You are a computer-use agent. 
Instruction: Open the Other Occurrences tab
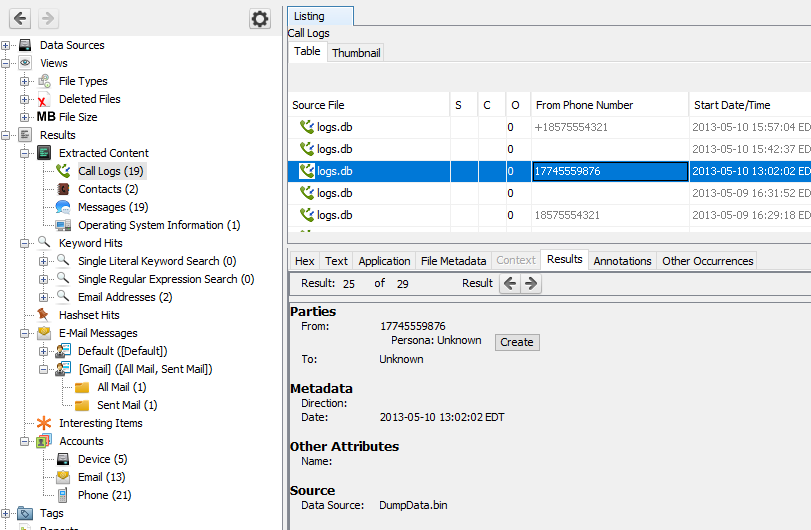coord(707,261)
